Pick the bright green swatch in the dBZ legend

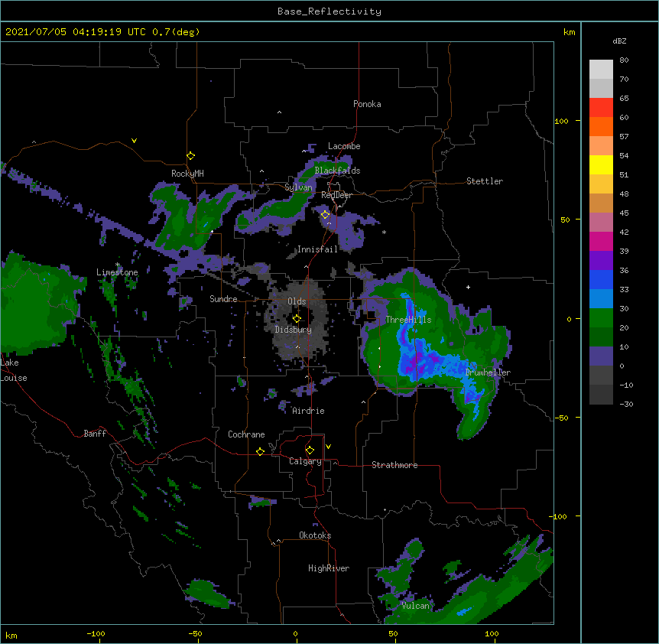(x=601, y=318)
